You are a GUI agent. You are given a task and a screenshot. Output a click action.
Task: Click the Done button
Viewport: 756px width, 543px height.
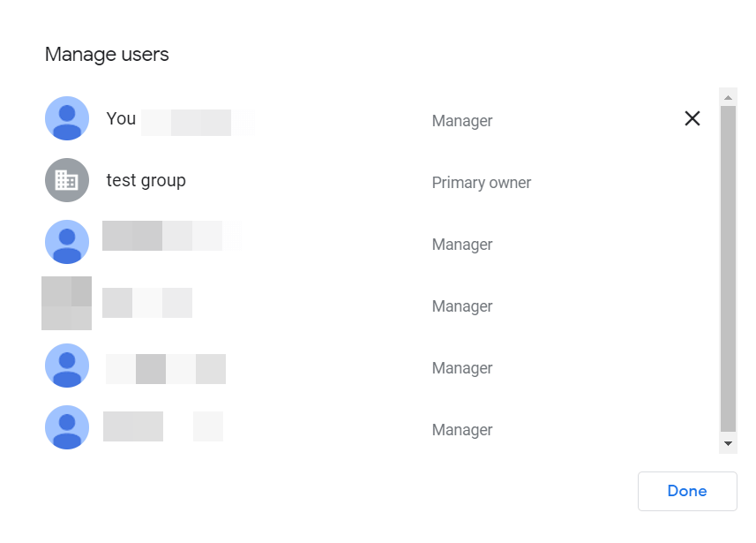coord(687,491)
